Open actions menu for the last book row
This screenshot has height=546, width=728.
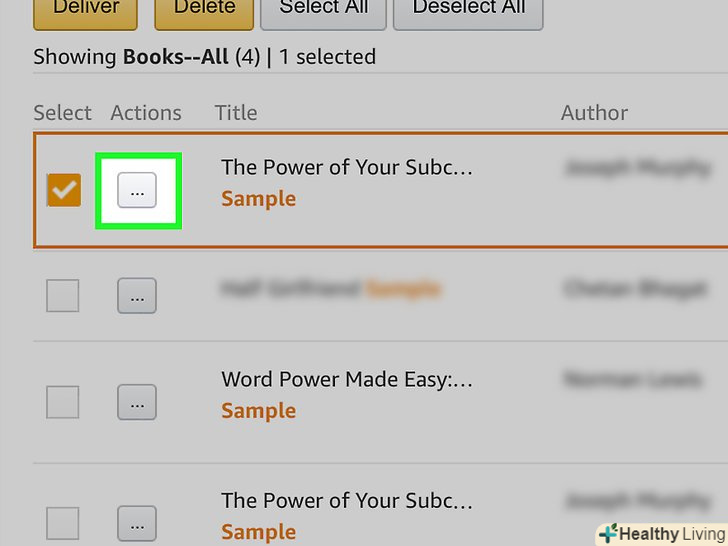pyautogui.click(x=137, y=523)
